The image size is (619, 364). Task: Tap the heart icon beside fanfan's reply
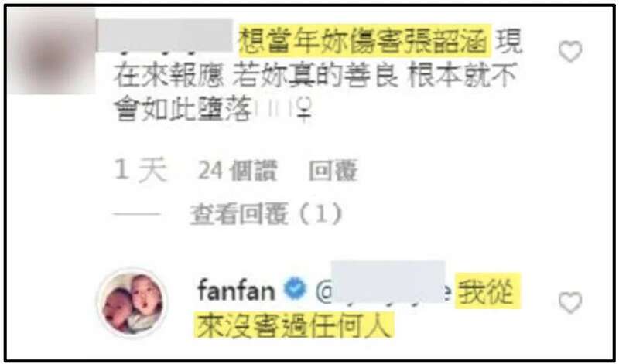click(x=570, y=303)
